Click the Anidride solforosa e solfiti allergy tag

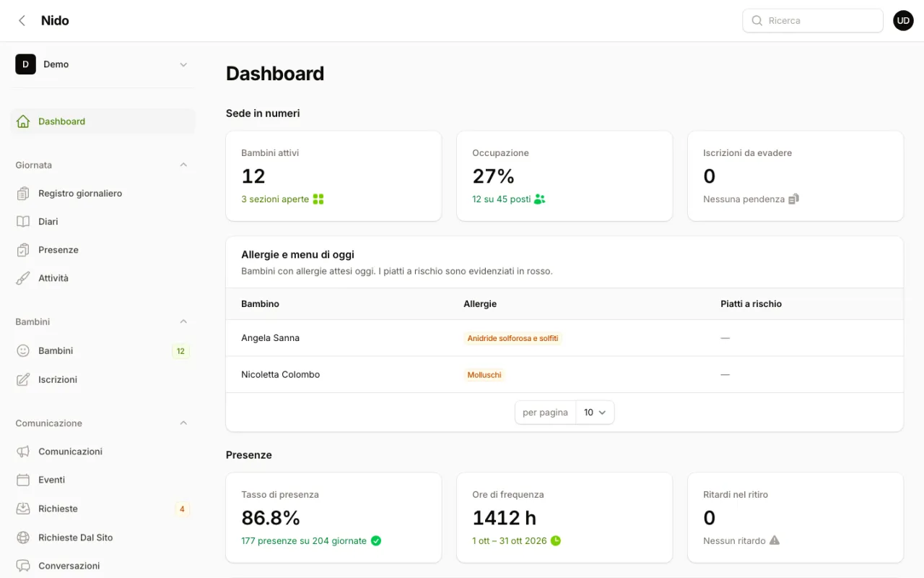[x=513, y=338]
